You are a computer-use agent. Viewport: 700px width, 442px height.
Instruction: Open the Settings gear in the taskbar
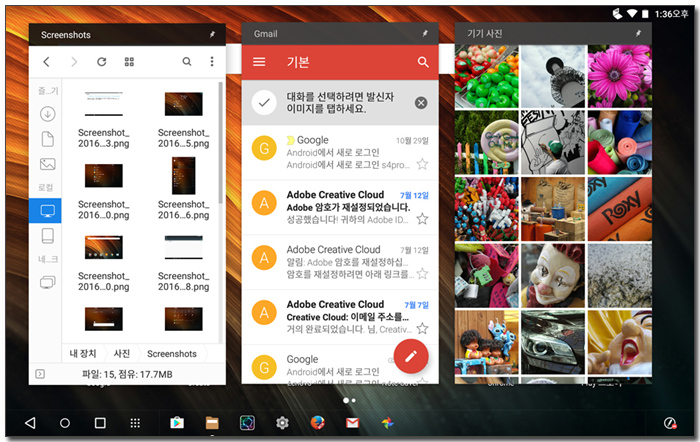coord(282,423)
